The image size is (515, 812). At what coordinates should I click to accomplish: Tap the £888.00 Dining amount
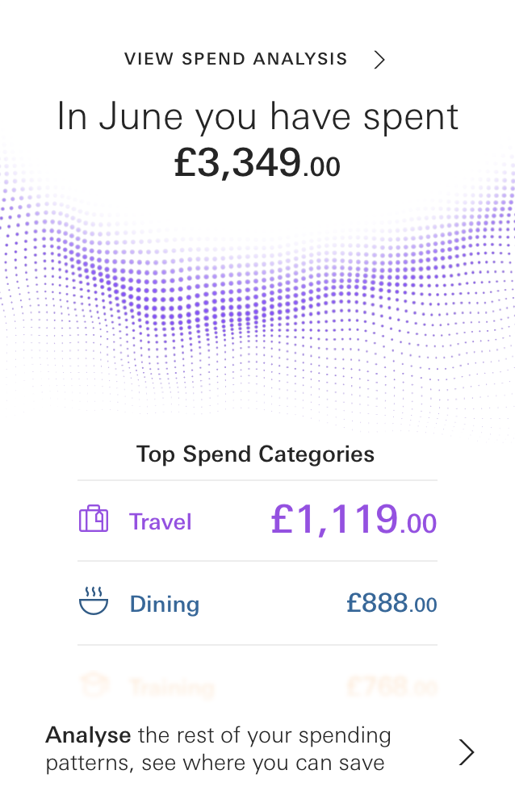click(x=390, y=604)
